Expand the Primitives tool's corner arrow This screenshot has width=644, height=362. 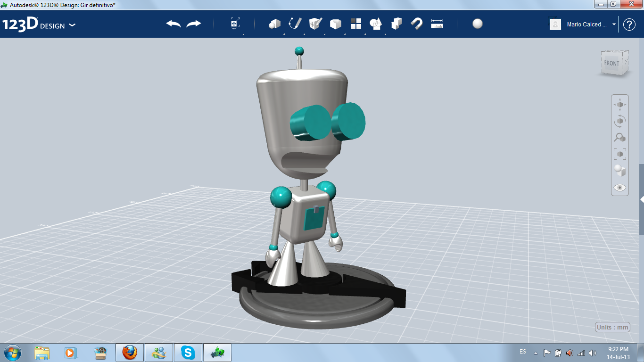point(284,34)
